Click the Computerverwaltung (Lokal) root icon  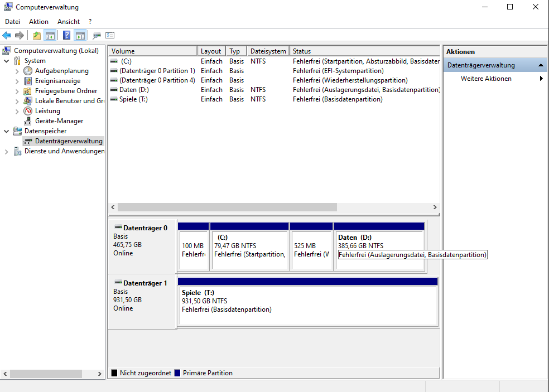(7, 51)
